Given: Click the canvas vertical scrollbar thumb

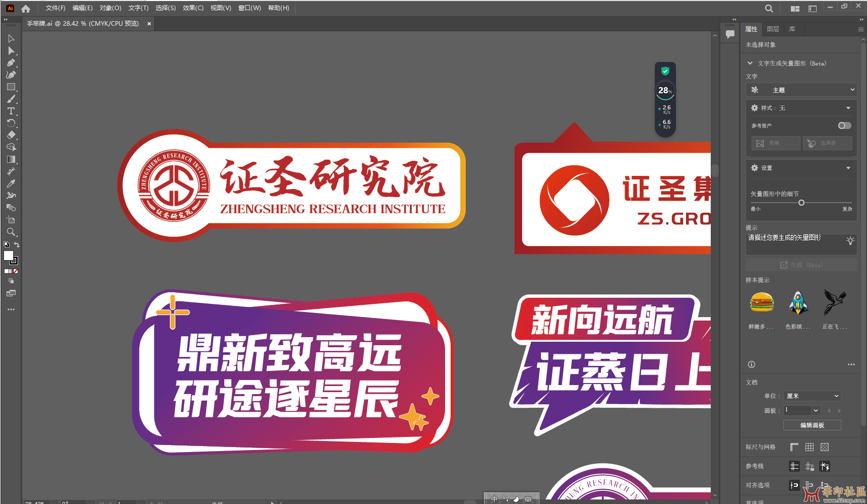Looking at the screenshot, I should click(x=715, y=170).
